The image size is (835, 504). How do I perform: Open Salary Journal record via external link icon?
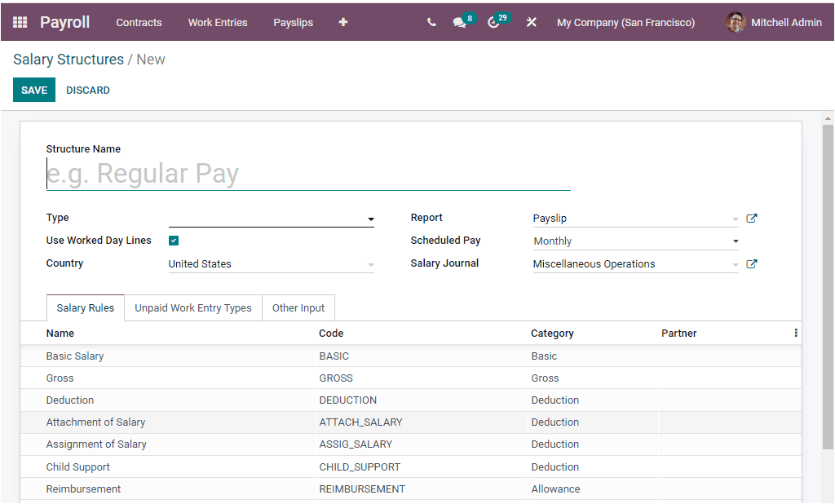click(x=752, y=263)
